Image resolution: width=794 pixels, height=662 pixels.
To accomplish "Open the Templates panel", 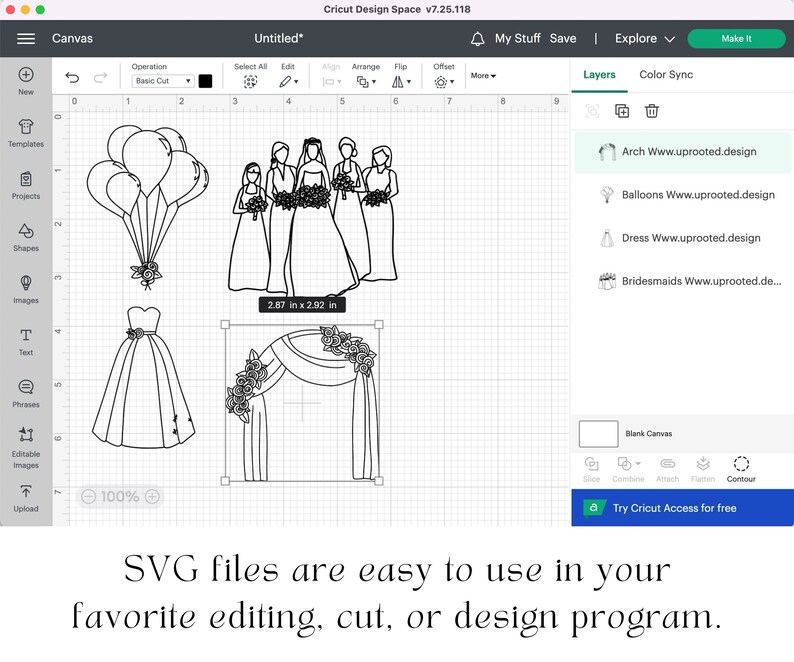I will coord(26,133).
